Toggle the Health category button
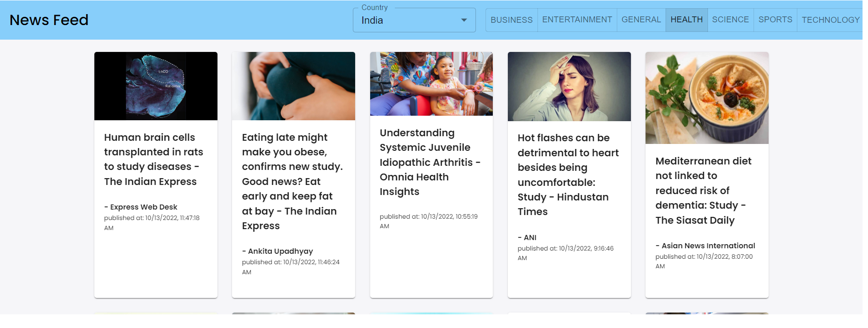 (x=686, y=20)
